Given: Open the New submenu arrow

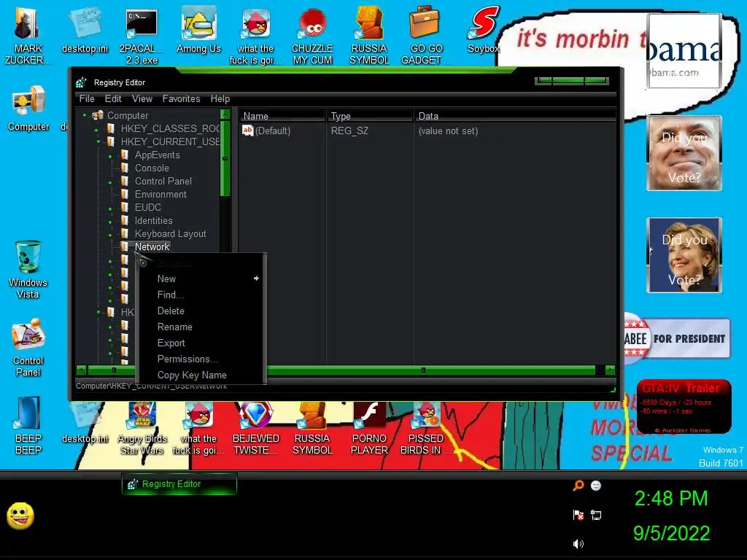Looking at the screenshot, I should 256,278.
